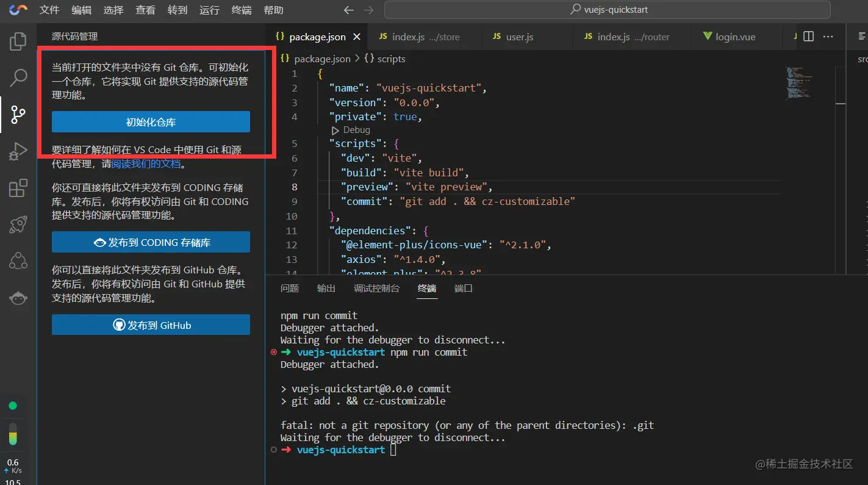Click 发布到 CODING 存储库 button

click(151, 242)
